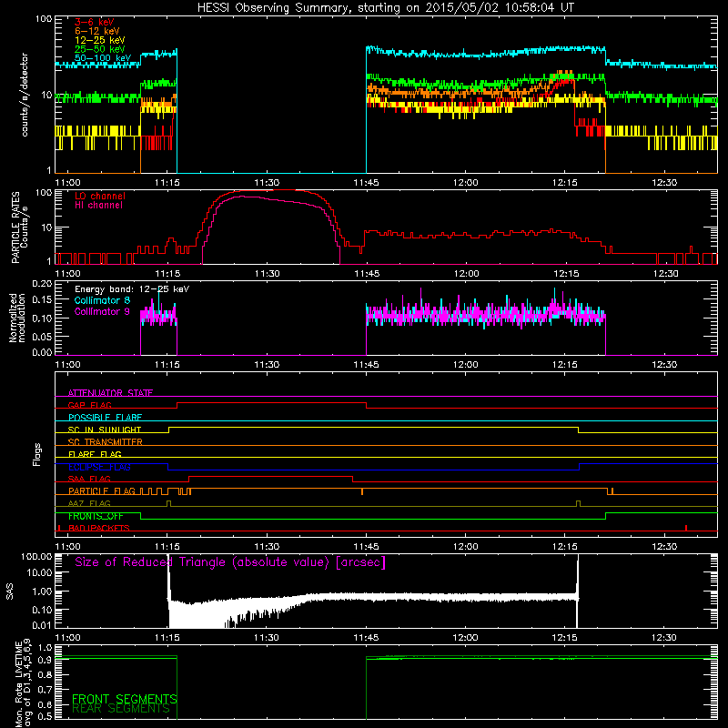Click the Normalized modulation axis label
Image resolution: width=728 pixels, height=728 pixels.
(17, 318)
